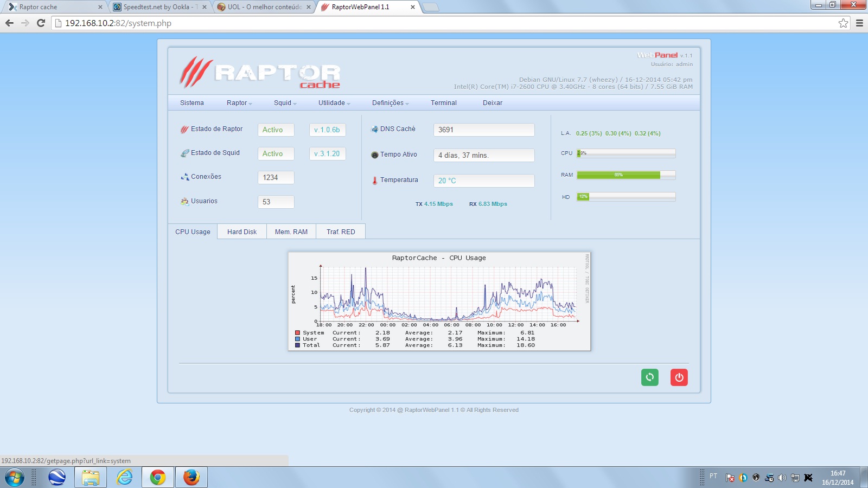Click the Squid version v.3.1.20
This screenshot has height=488, width=868.
(x=327, y=153)
